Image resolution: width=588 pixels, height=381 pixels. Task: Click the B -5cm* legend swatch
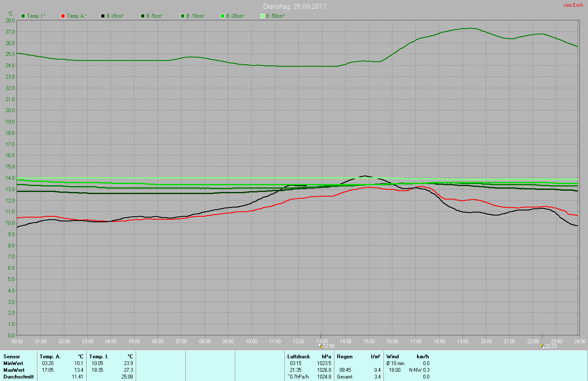click(x=143, y=16)
